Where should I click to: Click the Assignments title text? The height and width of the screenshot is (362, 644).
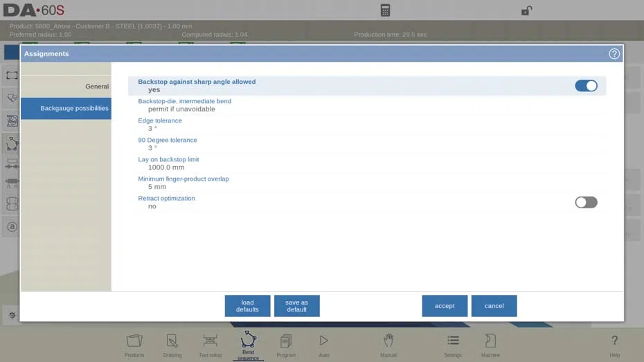click(x=46, y=54)
